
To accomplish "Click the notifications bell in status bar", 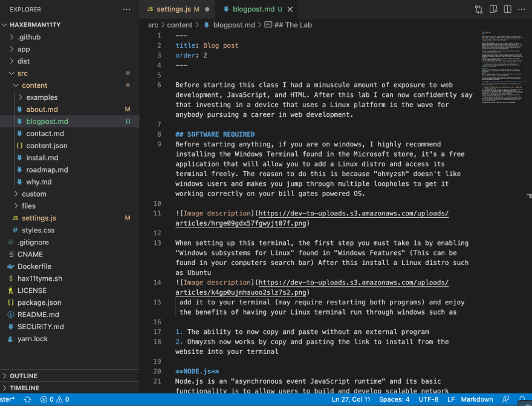I will (x=522, y=399).
